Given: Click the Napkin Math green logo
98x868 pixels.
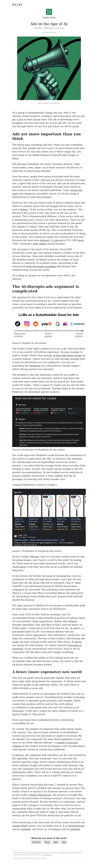Looking at the screenshot, I should 49,12.
